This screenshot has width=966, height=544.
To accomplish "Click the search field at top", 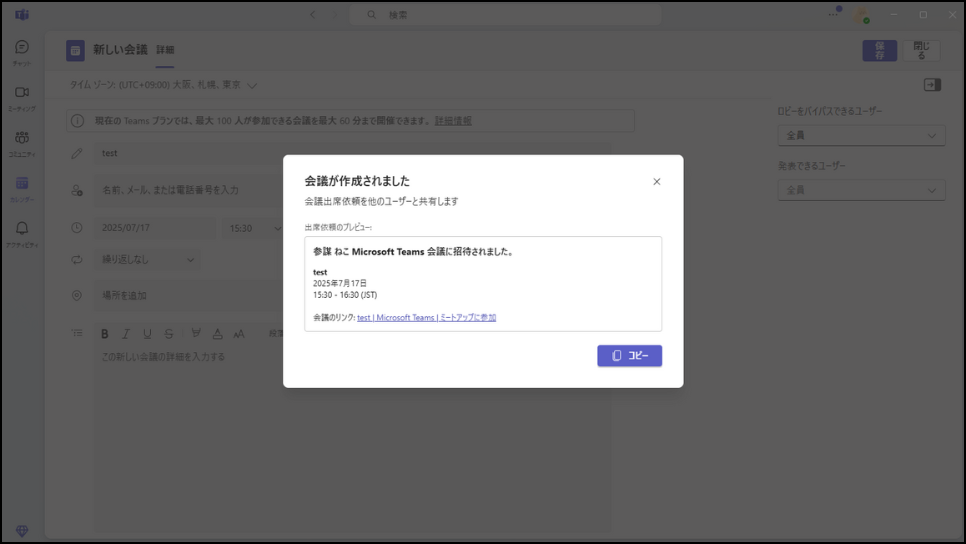I will pos(505,14).
